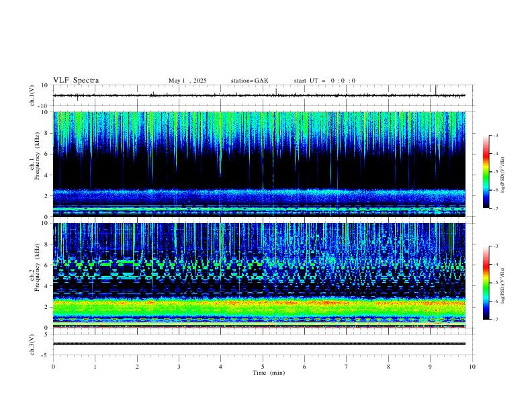Click the "6" tick on the time axis

(x=305, y=367)
